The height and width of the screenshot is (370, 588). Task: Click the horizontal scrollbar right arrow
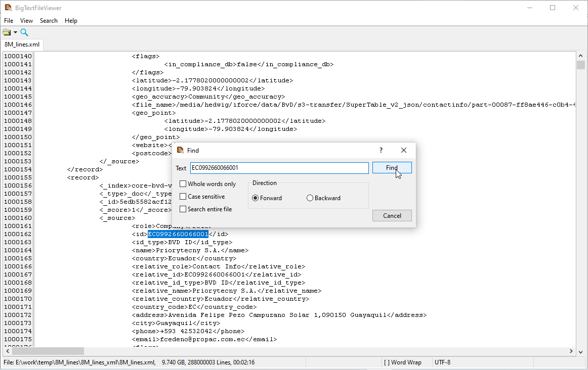tap(571, 351)
